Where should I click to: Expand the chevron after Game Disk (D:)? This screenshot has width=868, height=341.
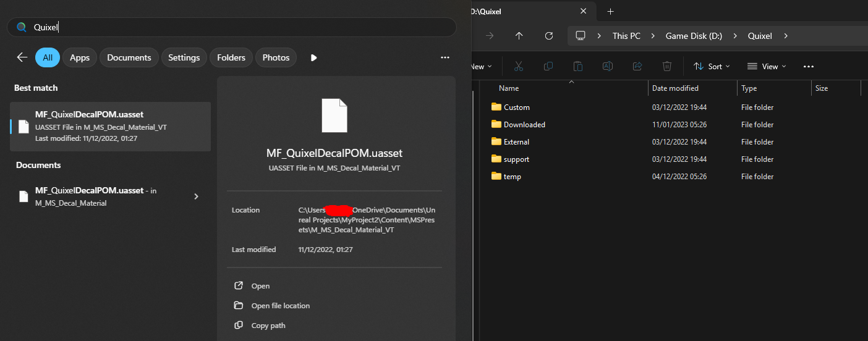pos(735,36)
